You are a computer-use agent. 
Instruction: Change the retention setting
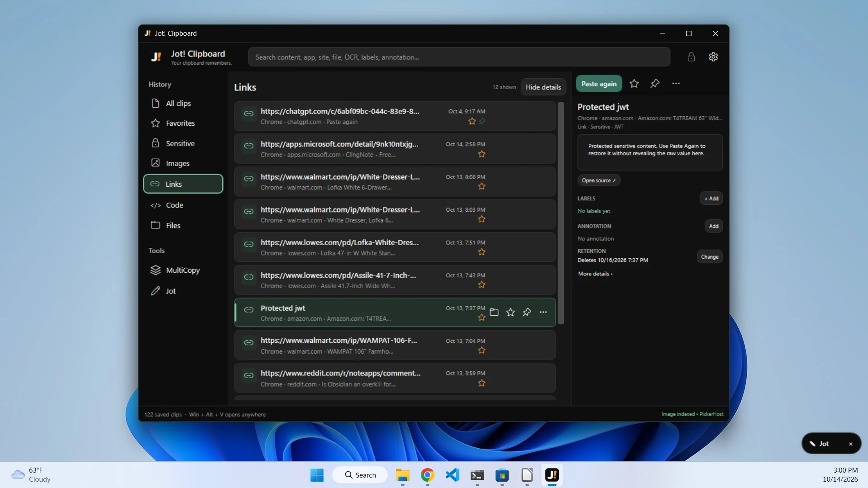pyautogui.click(x=710, y=257)
